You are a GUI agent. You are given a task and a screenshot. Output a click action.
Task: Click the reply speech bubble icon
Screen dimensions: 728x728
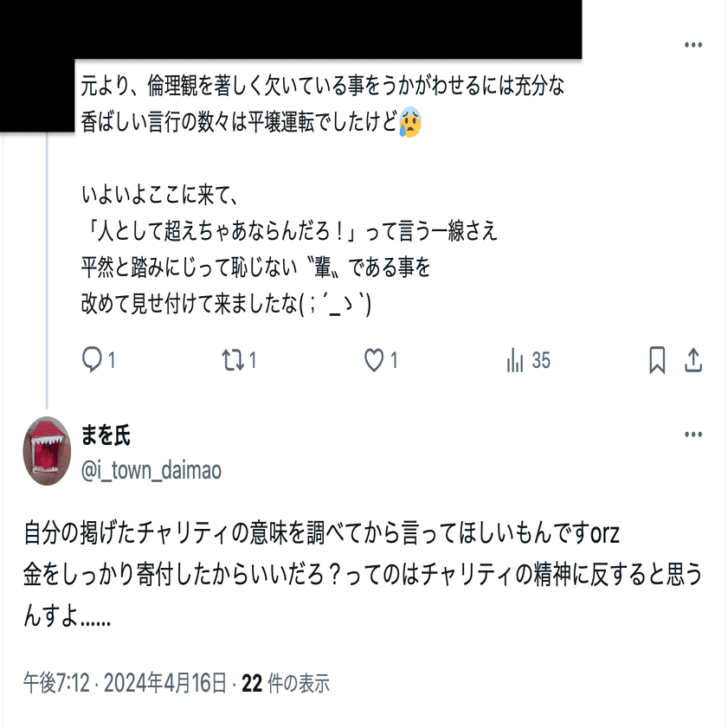[x=92, y=360]
